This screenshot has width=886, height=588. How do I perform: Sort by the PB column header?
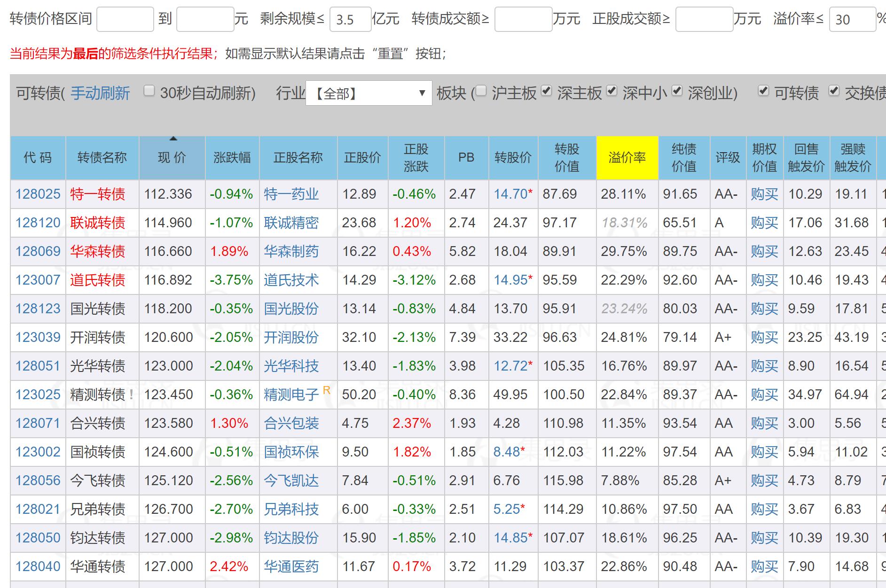point(466,158)
